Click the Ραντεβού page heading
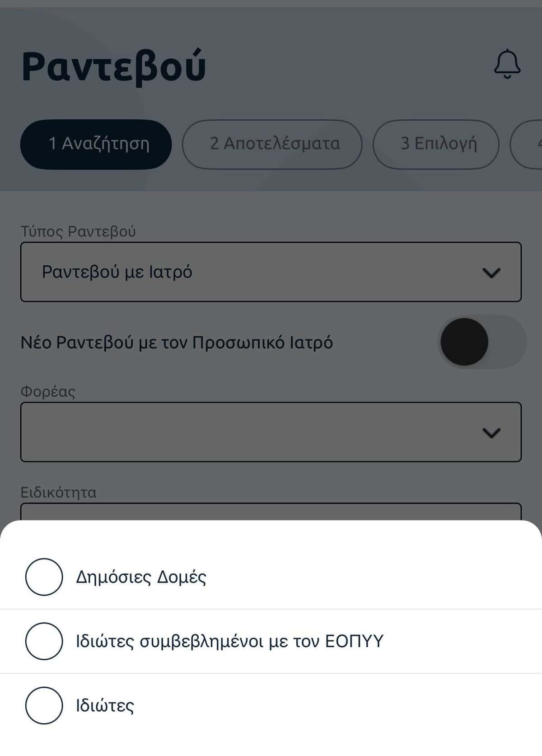 pyautogui.click(x=113, y=67)
